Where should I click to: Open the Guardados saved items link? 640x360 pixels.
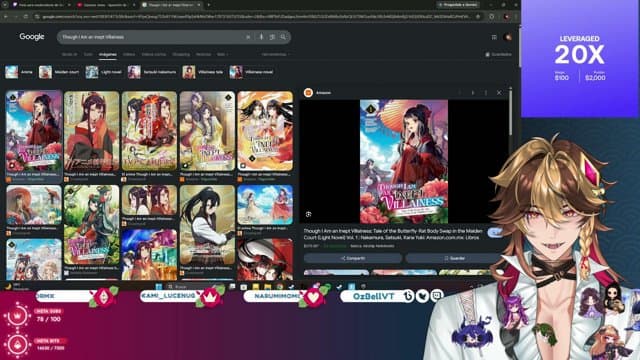pos(498,54)
